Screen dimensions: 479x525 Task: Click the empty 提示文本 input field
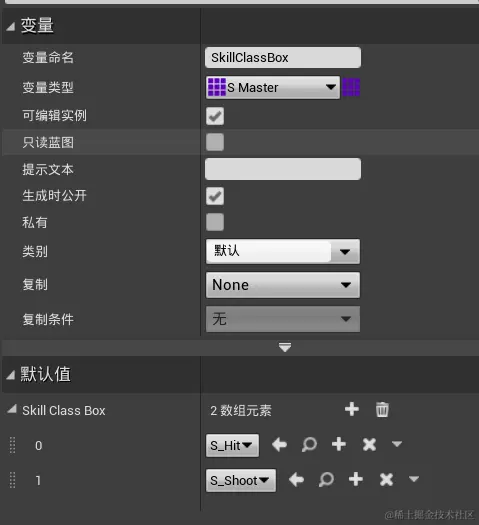tap(283, 169)
